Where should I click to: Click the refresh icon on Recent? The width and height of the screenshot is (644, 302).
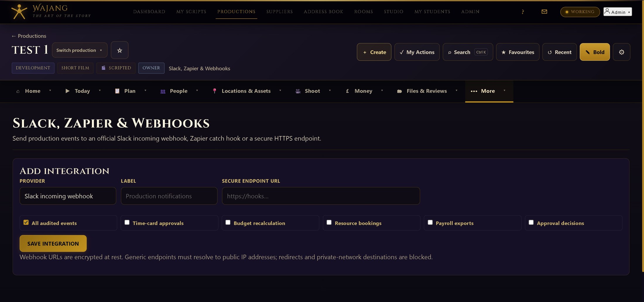pos(550,52)
